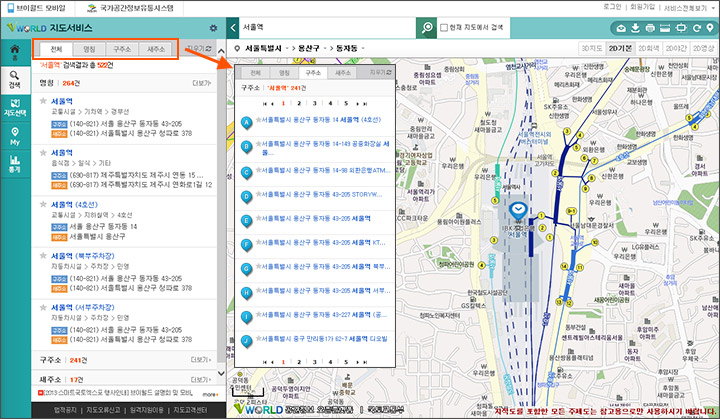Click the area capture frame icon
The image size is (720, 419).
click(681, 28)
